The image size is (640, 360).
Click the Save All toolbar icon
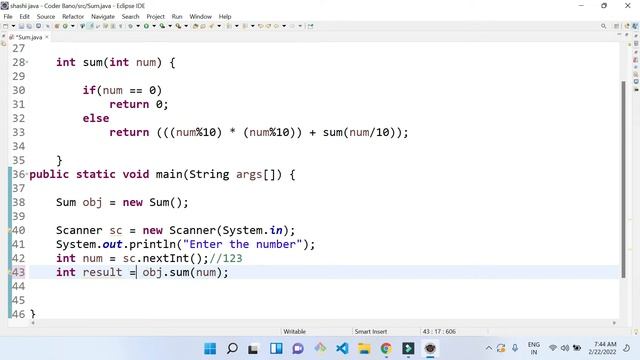coord(29,26)
